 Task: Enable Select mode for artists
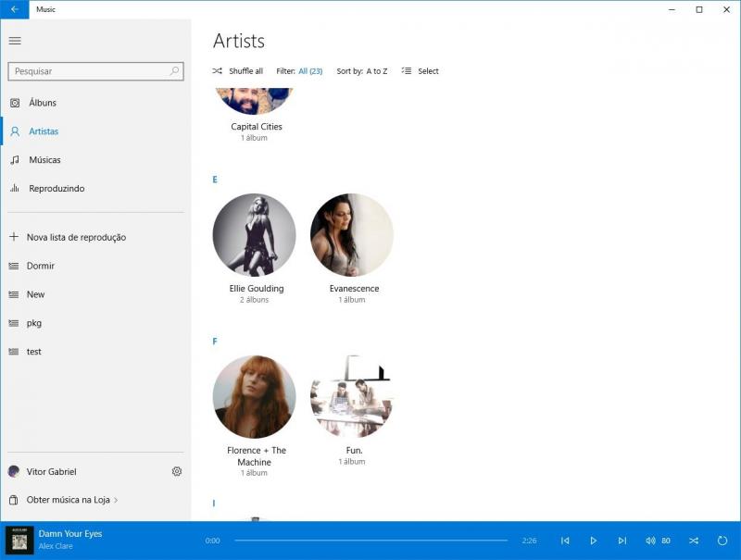click(x=420, y=71)
